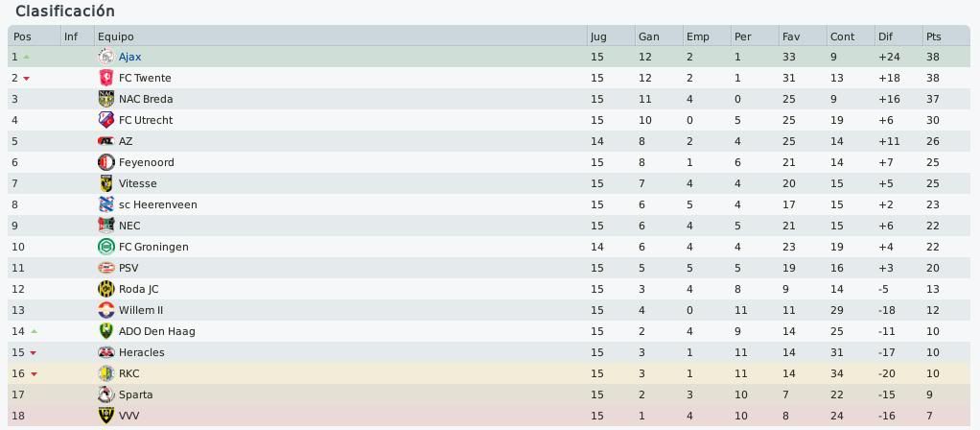Screen dimensions: 980x430
Task: Click the FC Utrecht club logo
Action: (105, 120)
